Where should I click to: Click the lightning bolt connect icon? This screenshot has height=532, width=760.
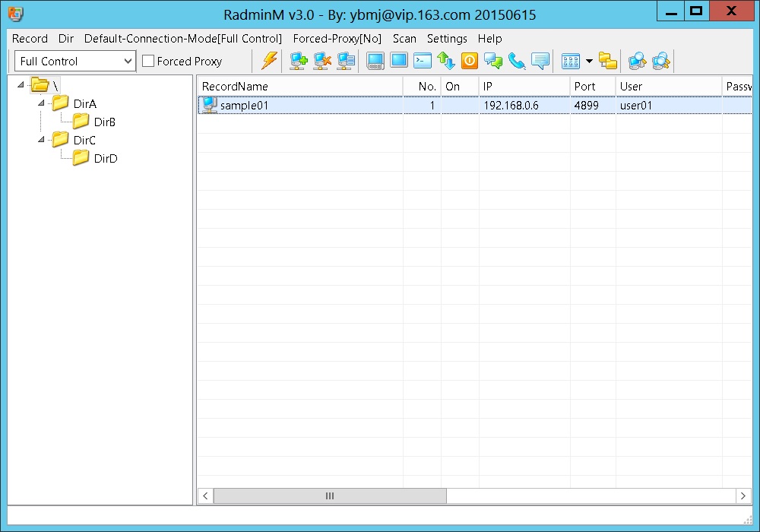coord(269,61)
